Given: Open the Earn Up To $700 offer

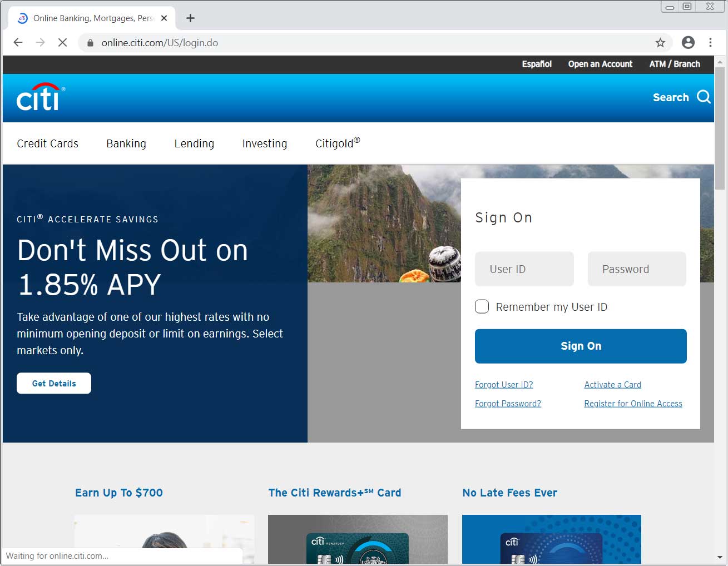Looking at the screenshot, I should pos(119,493).
